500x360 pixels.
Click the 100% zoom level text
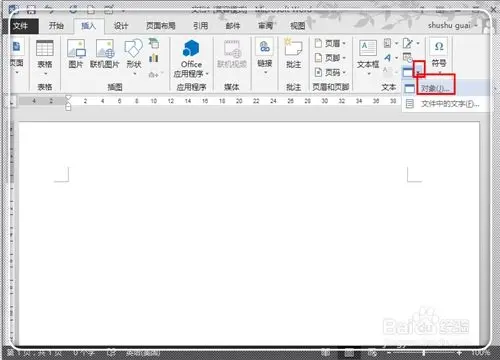pos(480,353)
